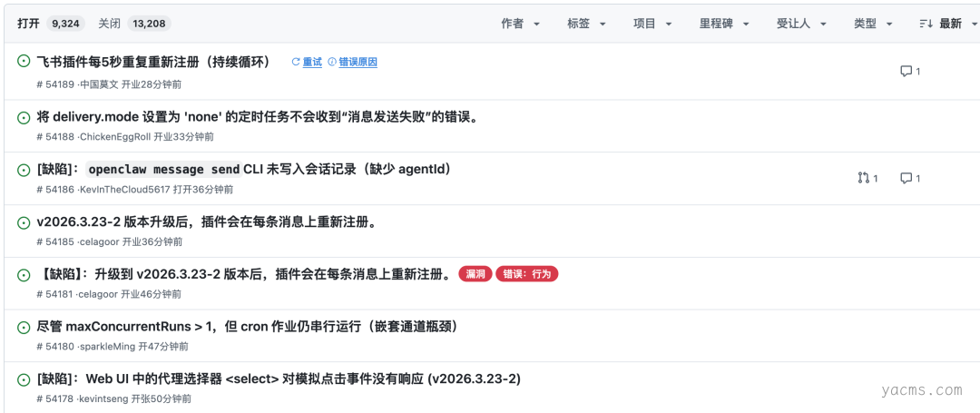
Task: Click open-issue icon beside issue #54186
Action: [x=24, y=170]
